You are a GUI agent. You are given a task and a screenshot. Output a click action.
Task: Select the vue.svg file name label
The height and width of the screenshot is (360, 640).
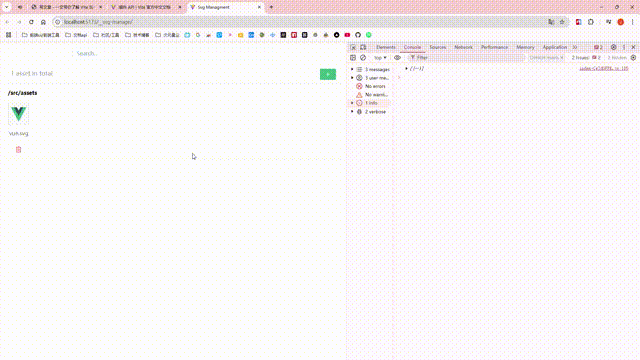pyautogui.click(x=18, y=133)
